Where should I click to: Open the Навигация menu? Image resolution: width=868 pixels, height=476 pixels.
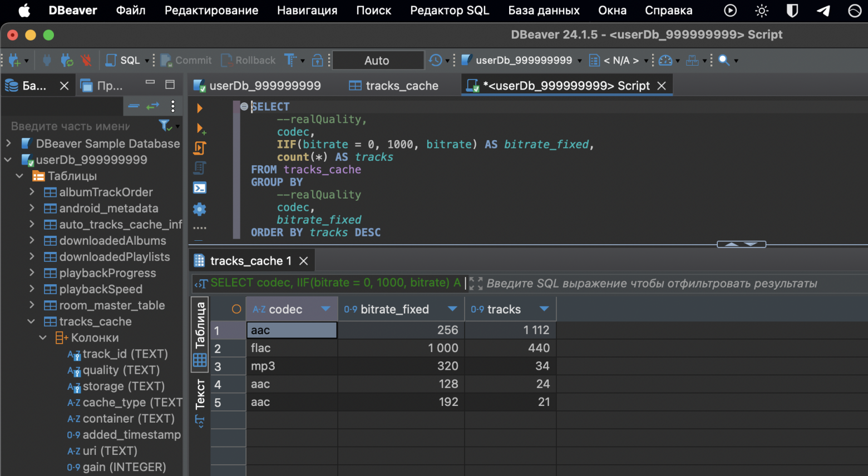click(307, 11)
